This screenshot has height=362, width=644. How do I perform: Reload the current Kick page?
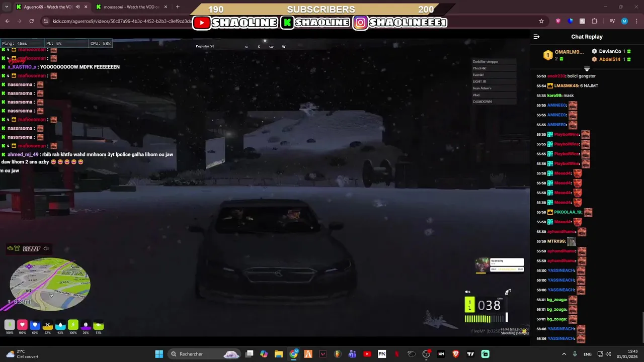(x=31, y=21)
